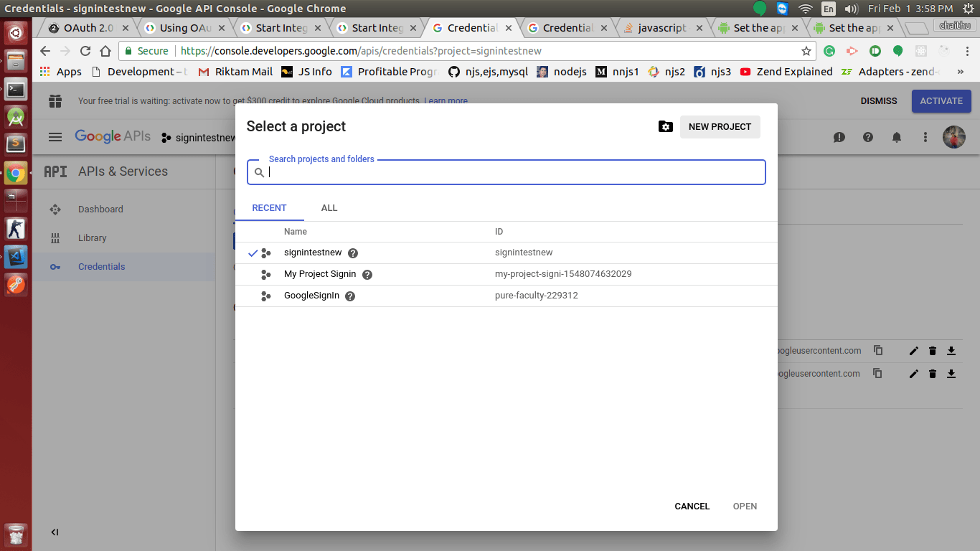The height and width of the screenshot is (551, 980).
Task: Switch to the RECENT tab
Action: click(x=269, y=208)
